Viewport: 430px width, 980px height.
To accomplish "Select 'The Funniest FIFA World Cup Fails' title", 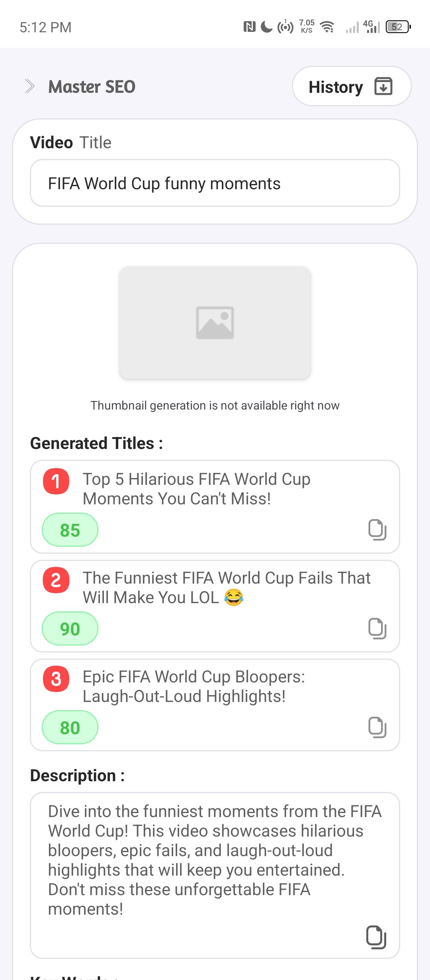I will [x=227, y=588].
